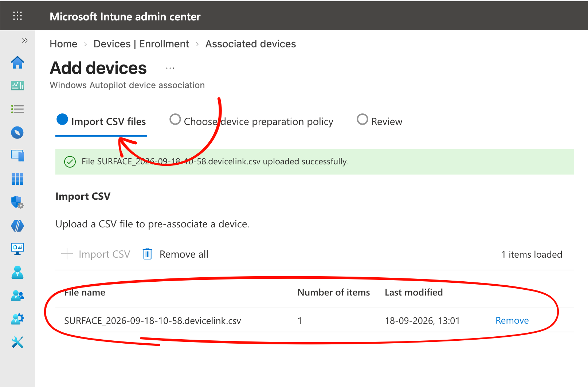Open the ellipsis more options menu
Screen dimensions: 588x387
(x=170, y=68)
